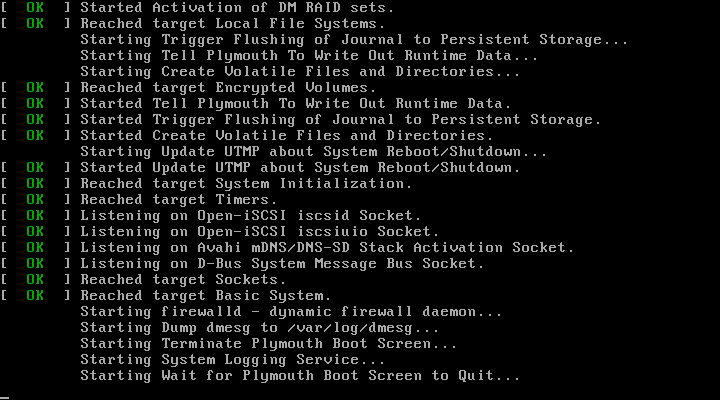
Task: Click the green OK beside 'Reached target Timers'
Action: 35,200
